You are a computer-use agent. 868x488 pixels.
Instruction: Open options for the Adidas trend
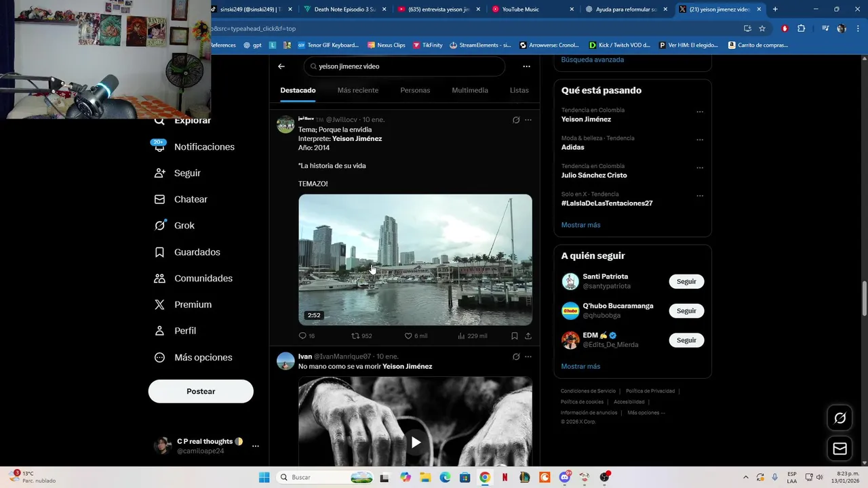coord(700,140)
